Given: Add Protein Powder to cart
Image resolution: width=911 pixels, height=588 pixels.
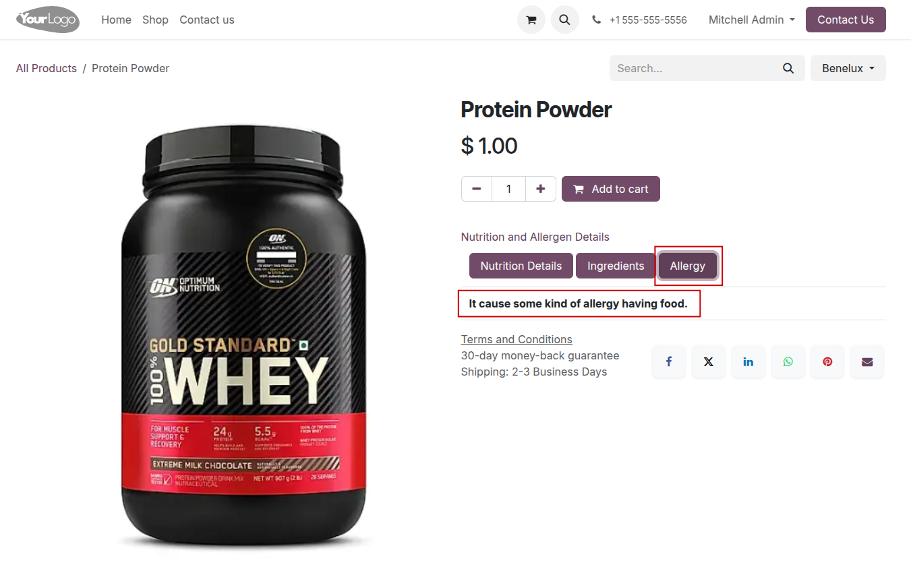Looking at the screenshot, I should (x=611, y=189).
